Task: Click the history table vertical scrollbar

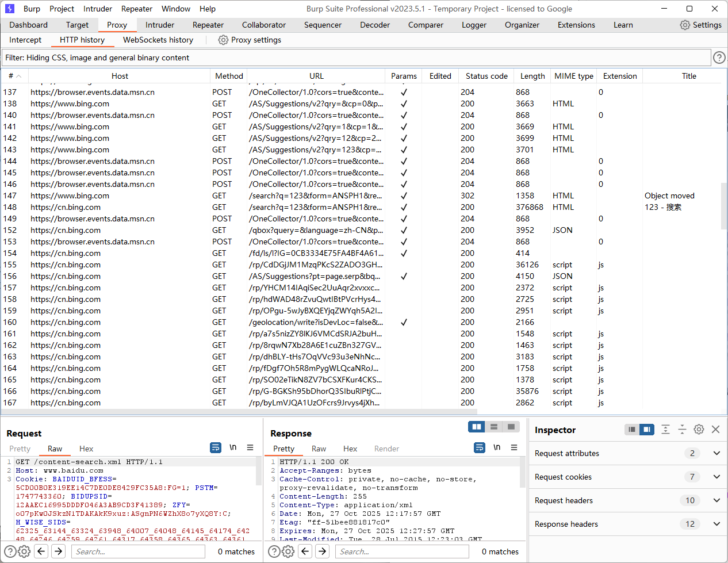Action: 724,206
